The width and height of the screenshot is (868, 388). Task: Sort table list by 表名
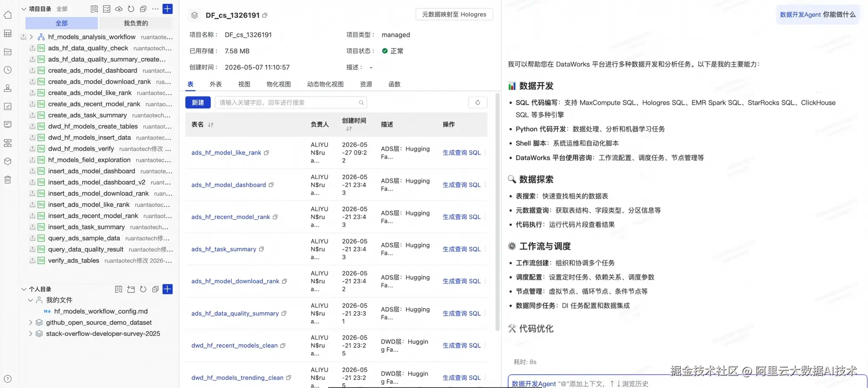(x=210, y=125)
